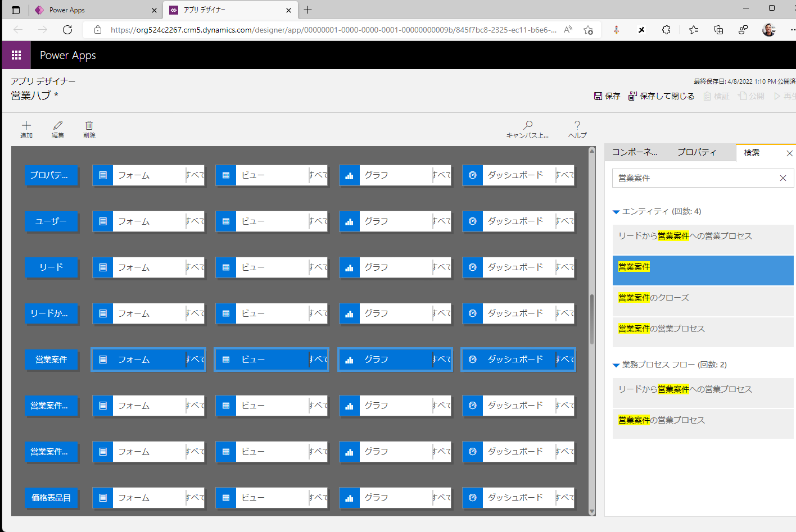Toggle the ダッシュボード selection for 営業案件
This screenshot has width=796, height=532.
point(517,359)
